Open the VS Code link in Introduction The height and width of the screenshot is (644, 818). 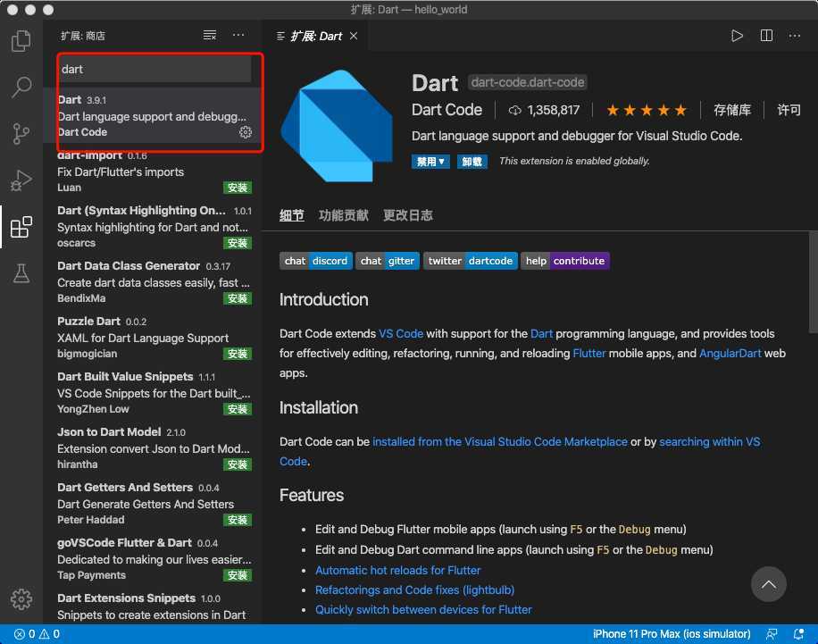[x=401, y=333]
